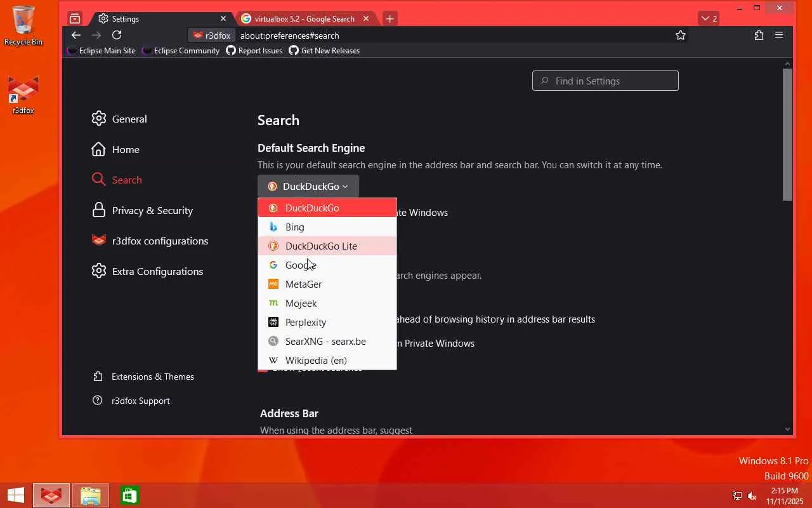The height and width of the screenshot is (508, 812).
Task: Bookmark this page with the star icon
Action: pyautogui.click(x=681, y=36)
